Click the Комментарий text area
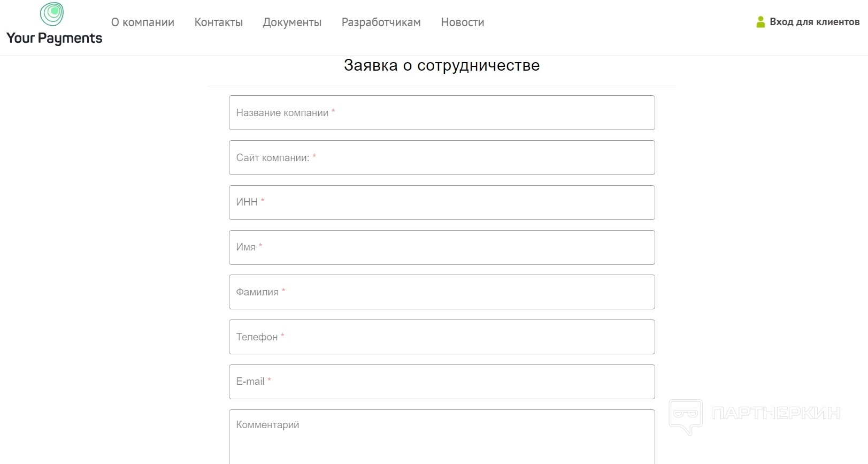Image resolution: width=868 pixels, height=464 pixels. click(442, 436)
